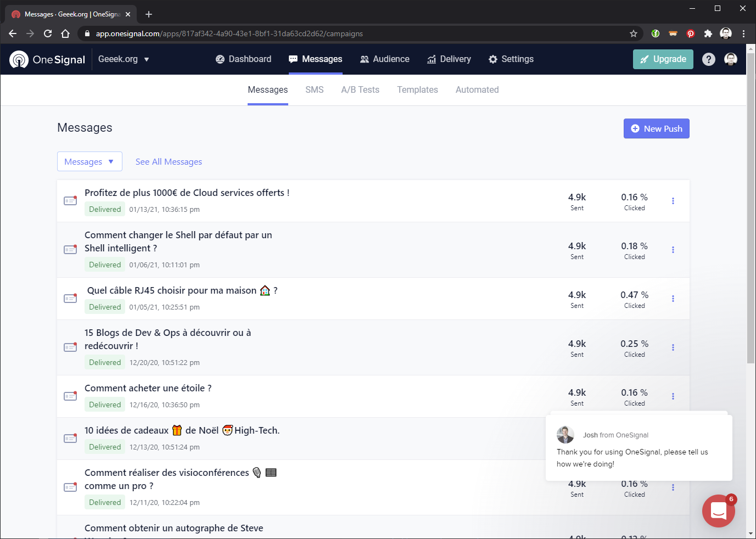756x539 pixels.
Task: Open message 'Profitez de plus 1000€ de Cloud services offerts !'
Action: coord(187,193)
